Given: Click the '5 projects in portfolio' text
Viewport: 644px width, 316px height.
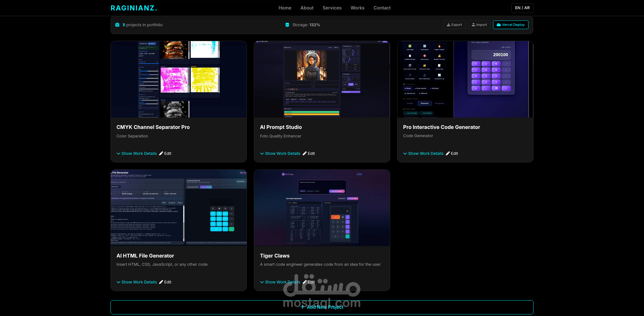Looking at the screenshot, I should pyautogui.click(x=142, y=25).
